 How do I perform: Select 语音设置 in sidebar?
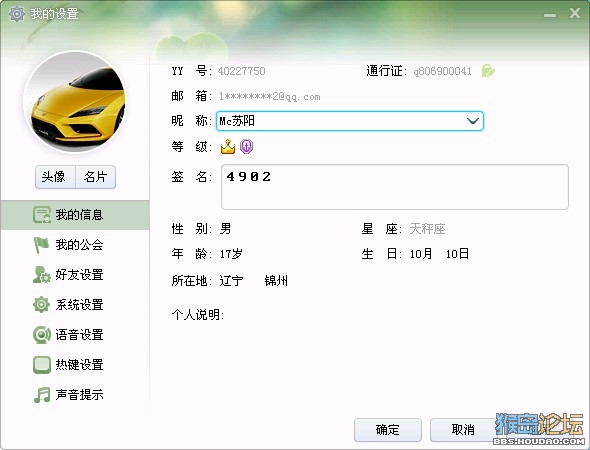[x=75, y=334]
